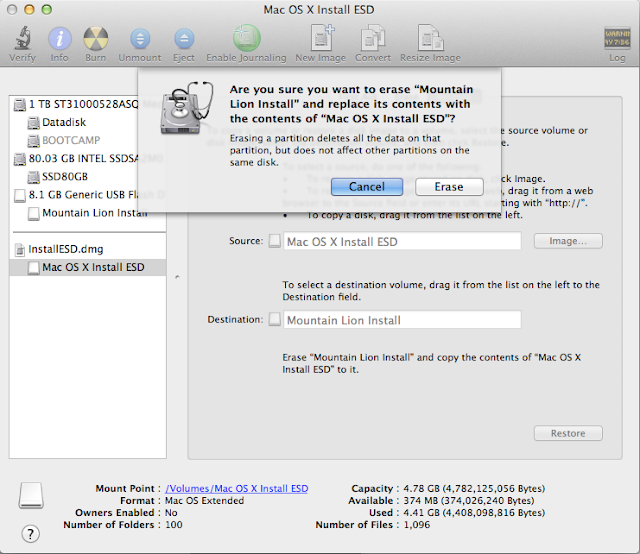Click the Image... button
Screen dimensions: 640x554
coord(568,241)
